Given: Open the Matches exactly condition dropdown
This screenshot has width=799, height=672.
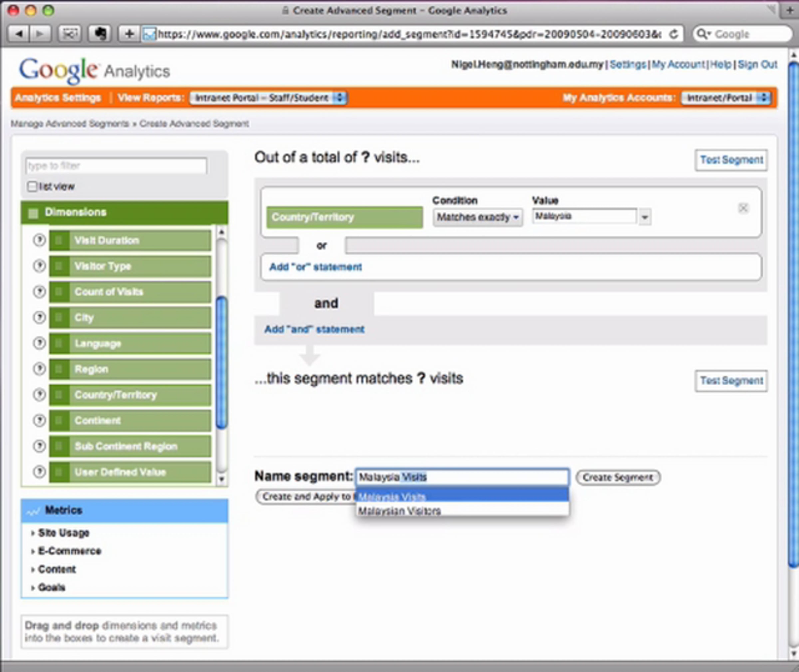Looking at the screenshot, I should [x=478, y=217].
